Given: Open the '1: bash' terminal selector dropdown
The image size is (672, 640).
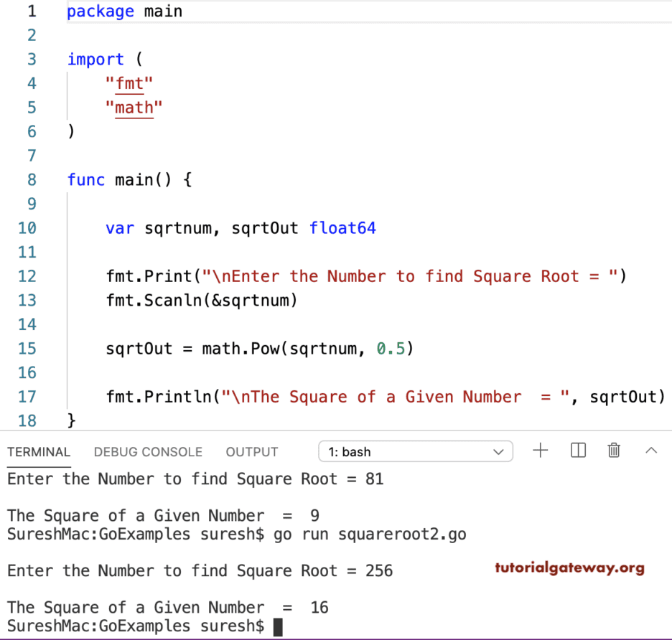Looking at the screenshot, I should pos(415,451).
